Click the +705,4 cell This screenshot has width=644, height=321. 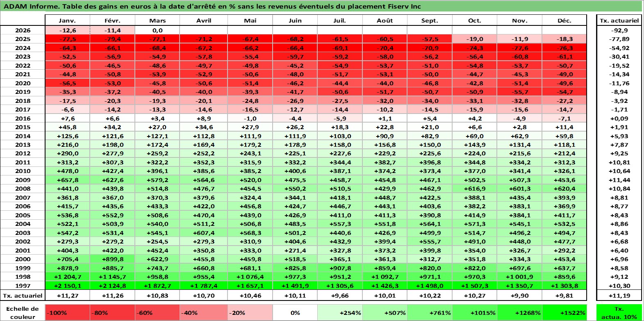67,259
